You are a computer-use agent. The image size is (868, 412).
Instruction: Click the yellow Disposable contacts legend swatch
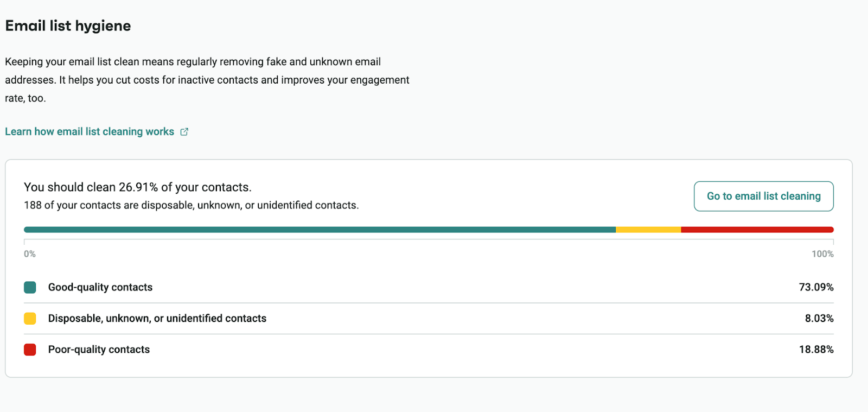tap(30, 319)
